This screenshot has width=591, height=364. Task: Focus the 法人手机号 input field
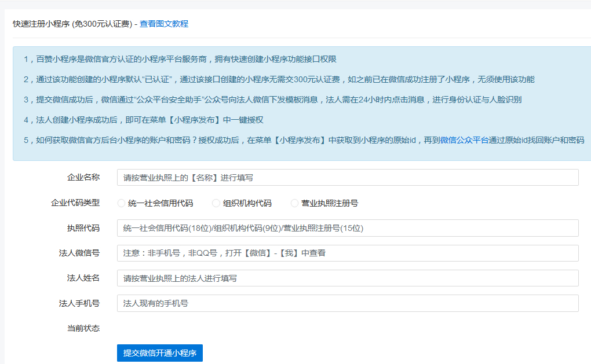click(348, 303)
